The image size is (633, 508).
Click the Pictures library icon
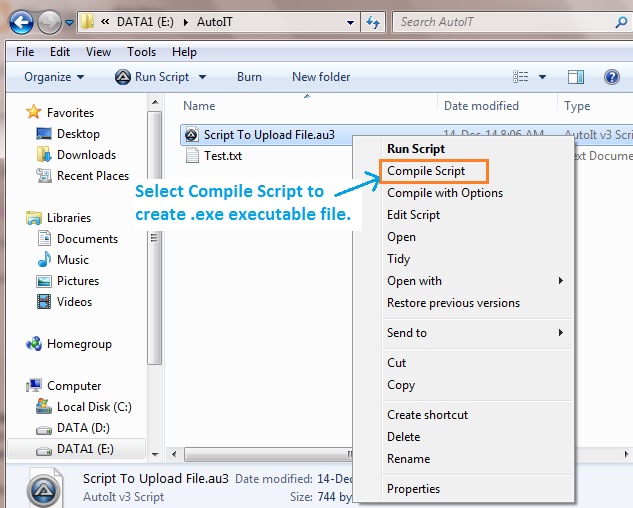(44, 281)
